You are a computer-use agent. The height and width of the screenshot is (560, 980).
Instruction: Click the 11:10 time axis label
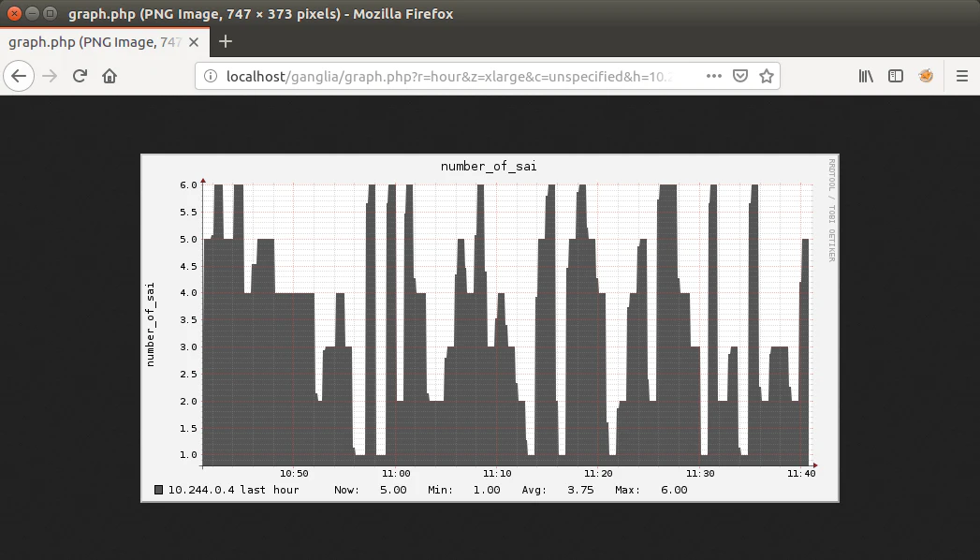498,474
